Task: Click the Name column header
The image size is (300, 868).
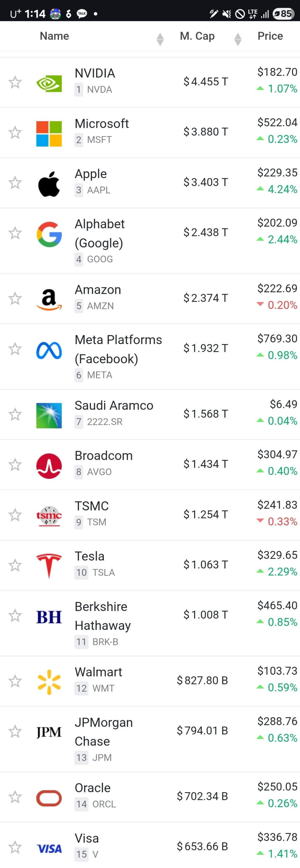Action: (54, 36)
